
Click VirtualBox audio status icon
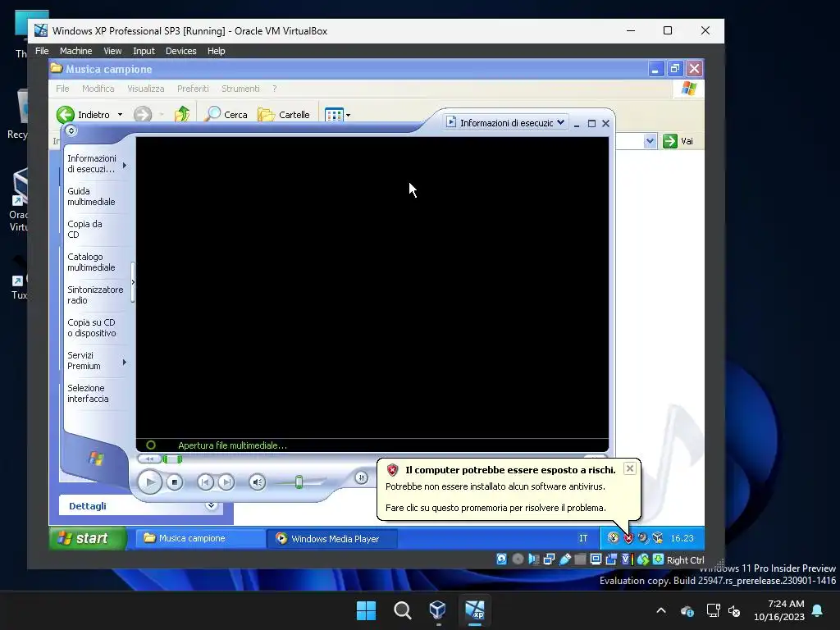533,559
